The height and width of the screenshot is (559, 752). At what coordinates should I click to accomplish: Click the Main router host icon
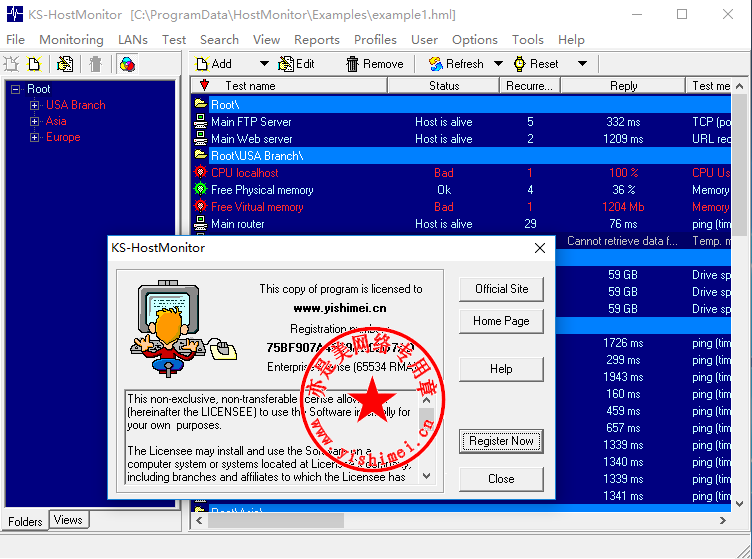[200, 223]
